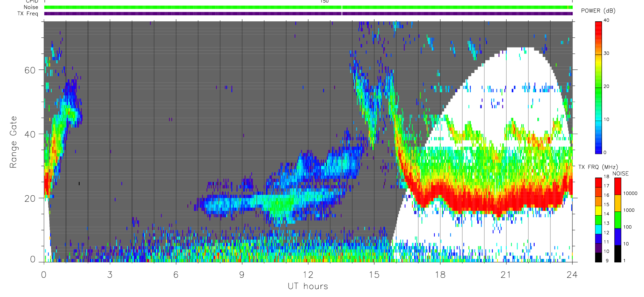Image resolution: width=644 pixels, height=297 pixels.
Task: Click the POWER (dB) colorbar title
Action: pyautogui.click(x=598, y=11)
